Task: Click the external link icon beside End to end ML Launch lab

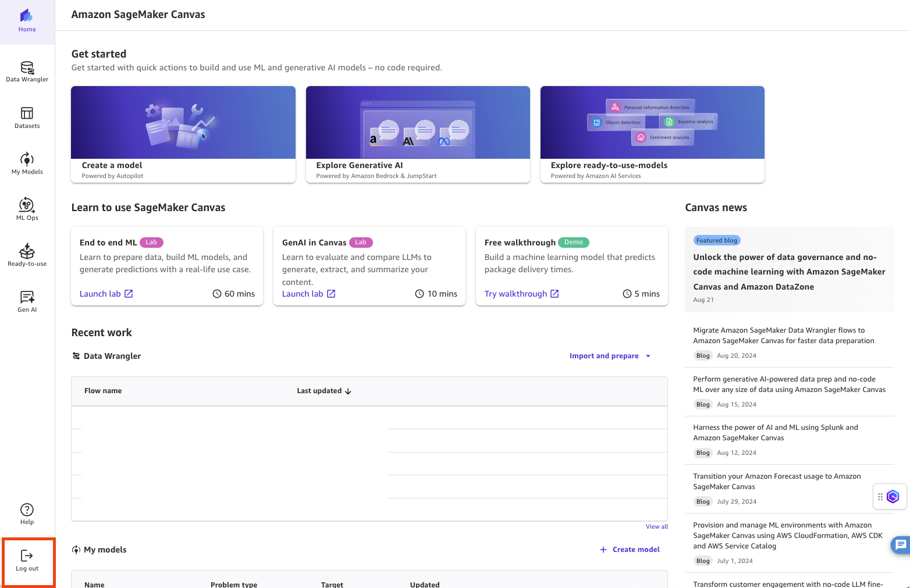Action: (x=129, y=294)
